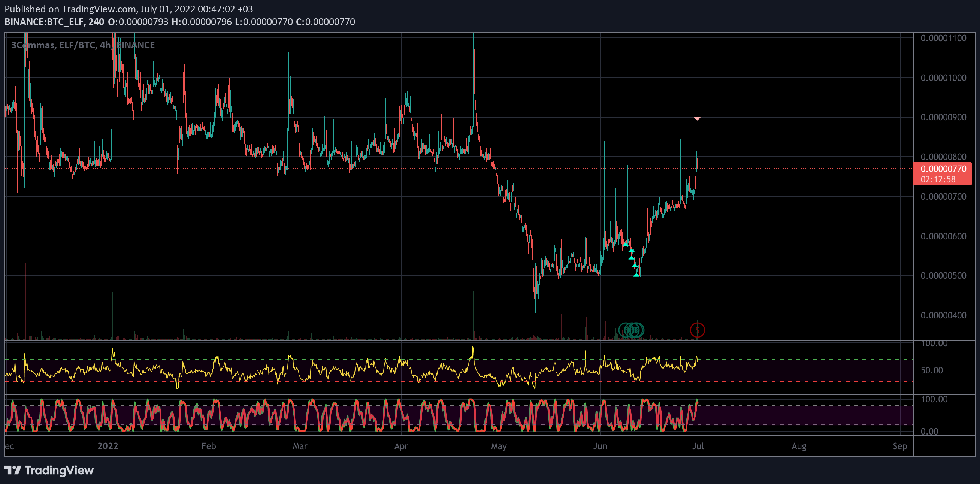Click the high value H:0.00000796

pos(202,22)
